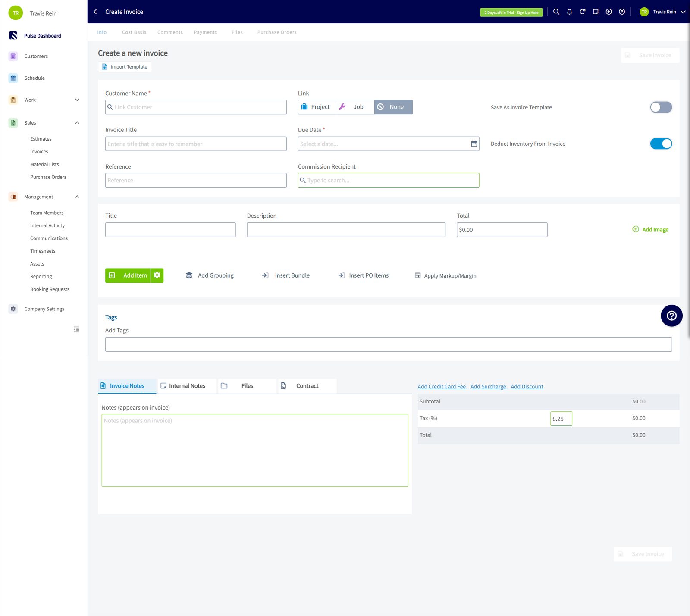
Task: Click the green Add Item button
Action: pyautogui.click(x=128, y=275)
